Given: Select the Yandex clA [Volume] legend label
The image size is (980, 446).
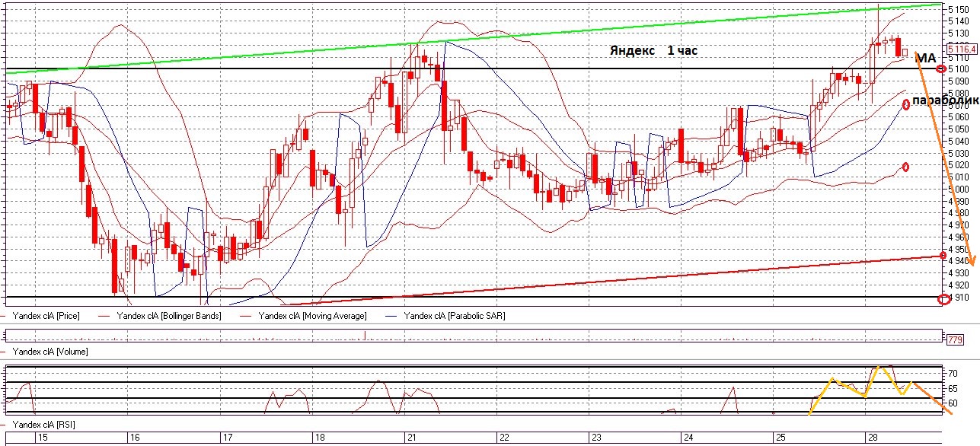Looking at the screenshot, I should coord(49,352).
